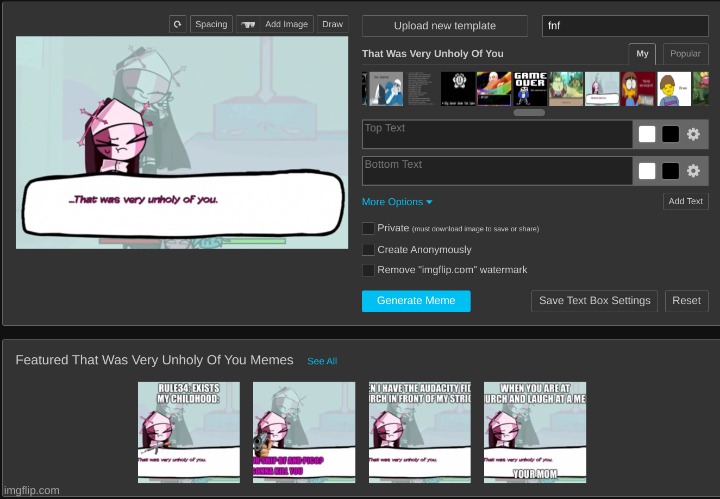
Task: Focus the template search field containing fnf
Action: coord(625,26)
